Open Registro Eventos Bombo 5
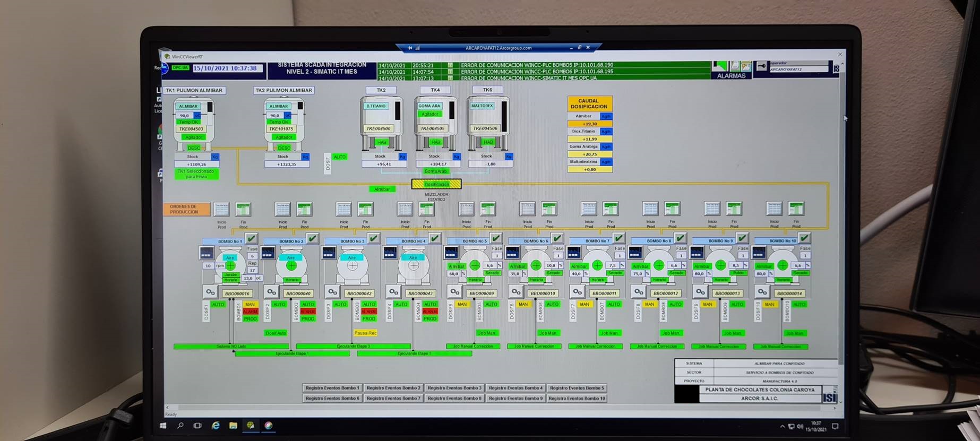 click(x=577, y=388)
